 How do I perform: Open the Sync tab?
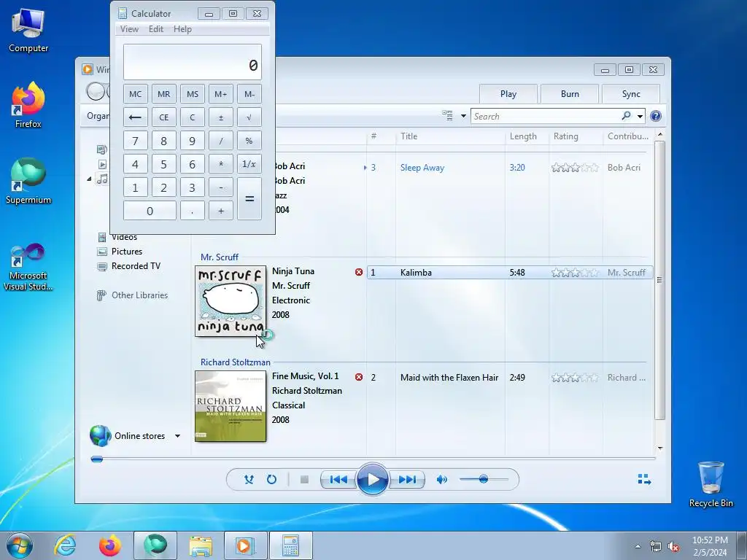(x=631, y=94)
